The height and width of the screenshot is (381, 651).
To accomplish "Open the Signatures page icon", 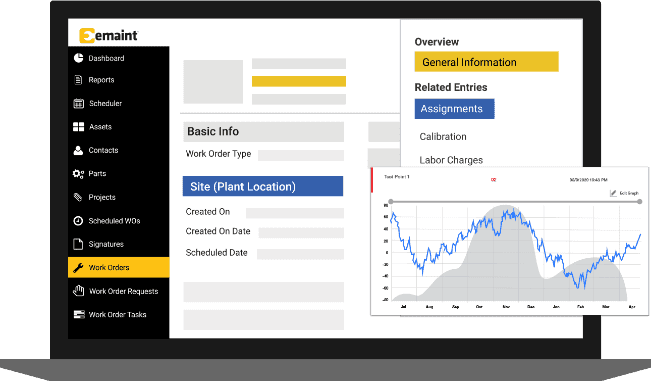I will [78, 244].
